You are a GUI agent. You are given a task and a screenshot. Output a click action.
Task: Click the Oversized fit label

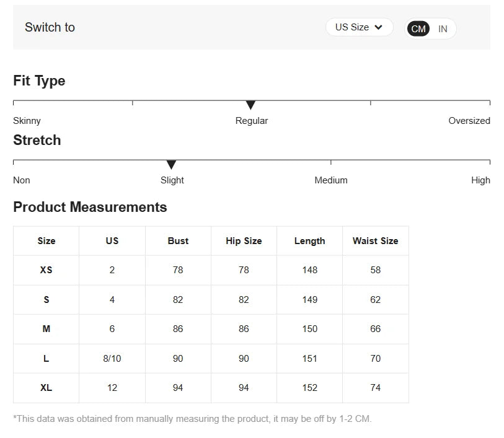click(469, 121)
